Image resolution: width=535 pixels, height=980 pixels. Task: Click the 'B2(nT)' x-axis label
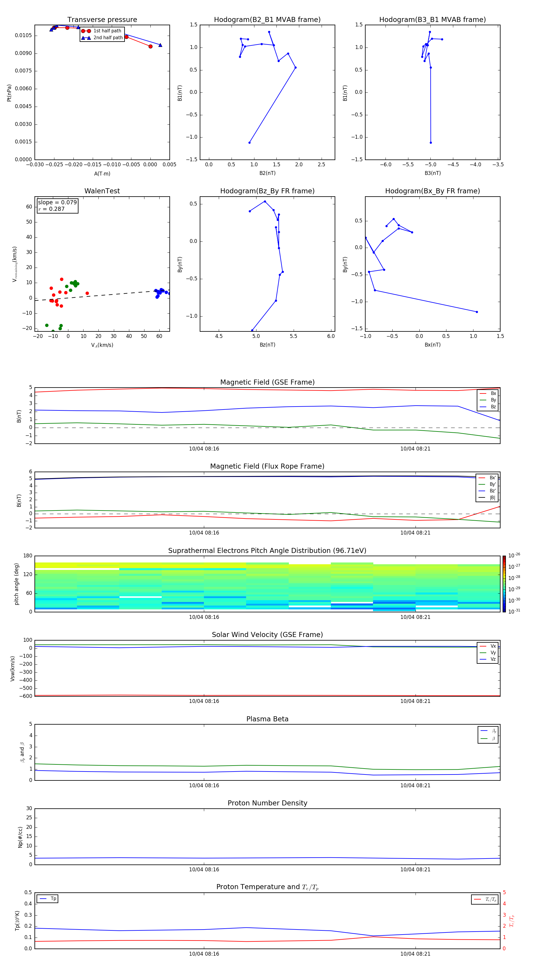tap(267, 173)
